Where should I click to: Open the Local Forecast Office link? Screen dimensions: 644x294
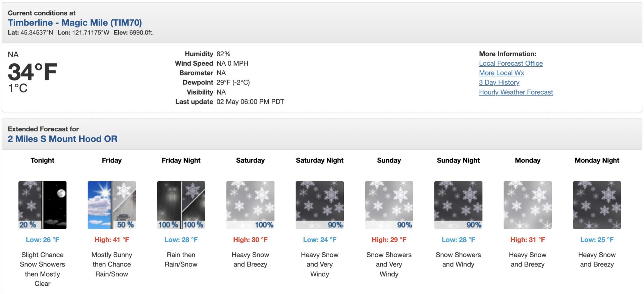pyautogui.click(x=511, y=63)
